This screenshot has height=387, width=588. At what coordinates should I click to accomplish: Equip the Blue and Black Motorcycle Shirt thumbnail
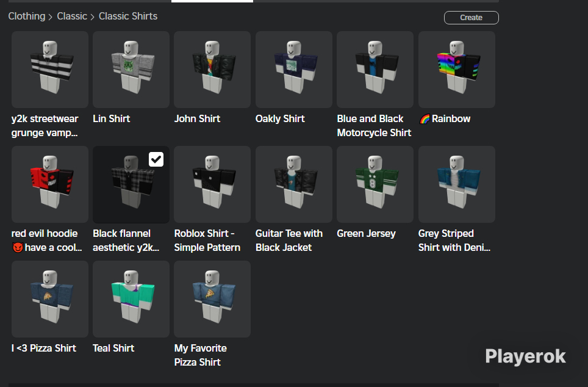tap(375, 70)
